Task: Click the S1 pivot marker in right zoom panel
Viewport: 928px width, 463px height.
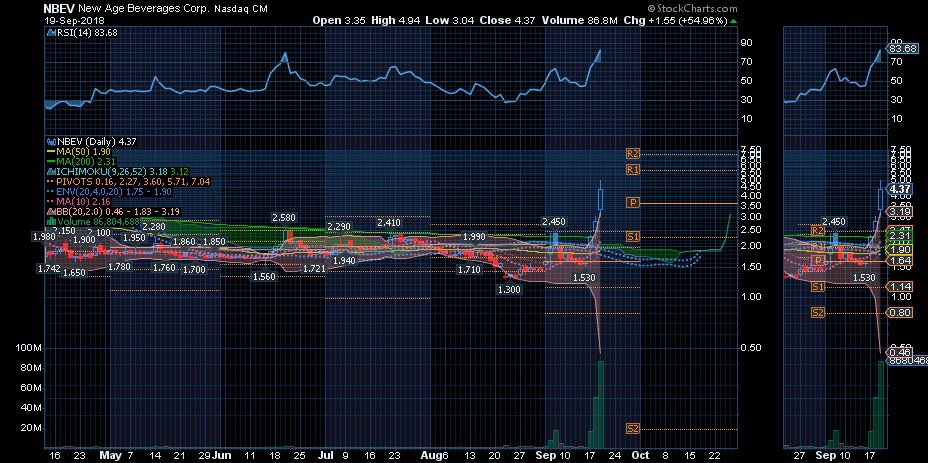Action: [818, 287]
